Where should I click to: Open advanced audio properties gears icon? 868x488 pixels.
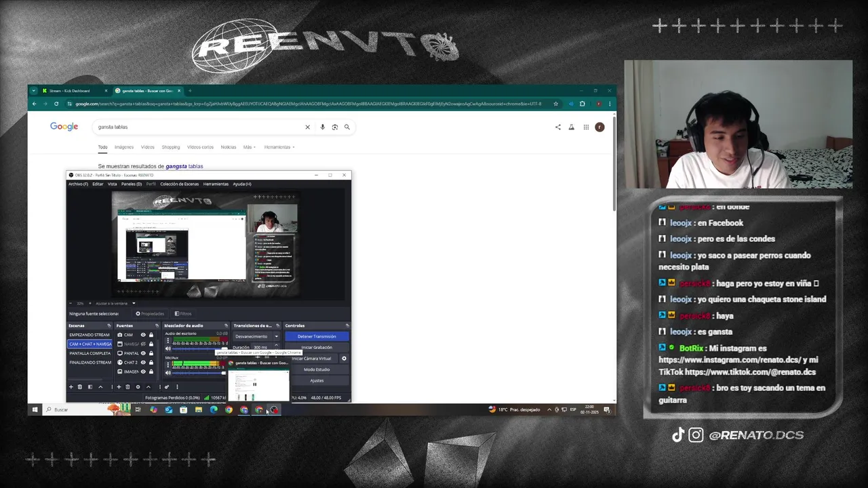[167, 387]
